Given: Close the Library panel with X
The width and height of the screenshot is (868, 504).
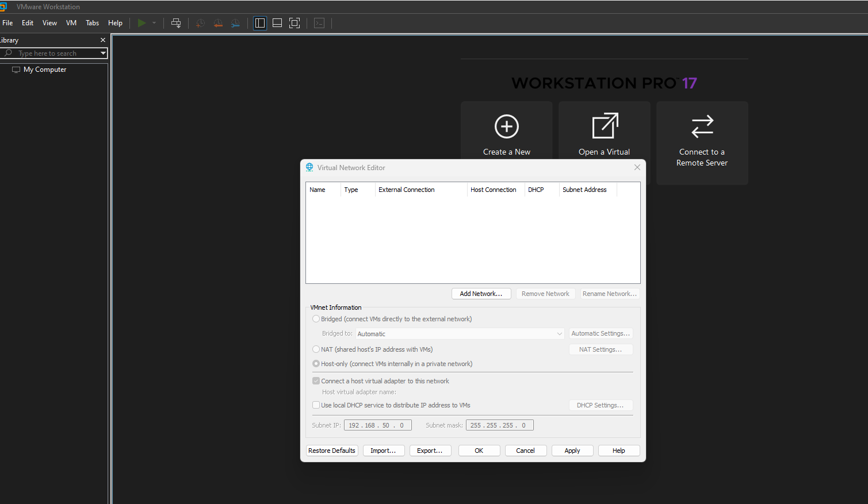Looking at the screenshot, I should point(103,40).
